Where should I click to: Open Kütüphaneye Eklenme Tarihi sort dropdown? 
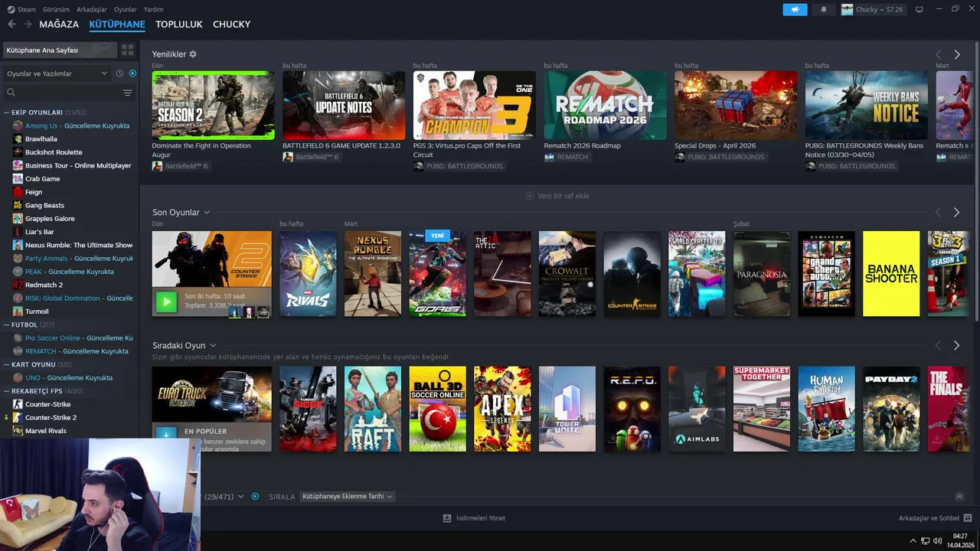[x=348, y=496]
